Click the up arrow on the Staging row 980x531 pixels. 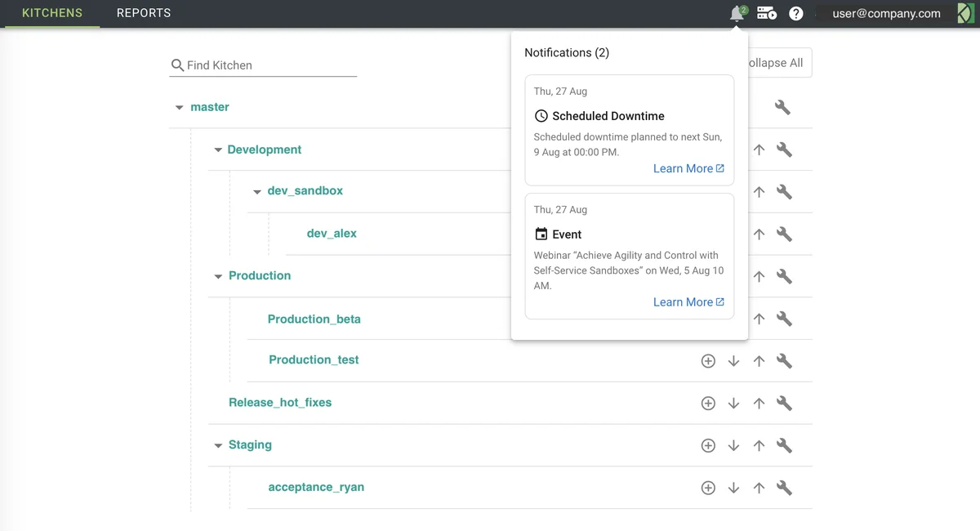pos(759,446)
